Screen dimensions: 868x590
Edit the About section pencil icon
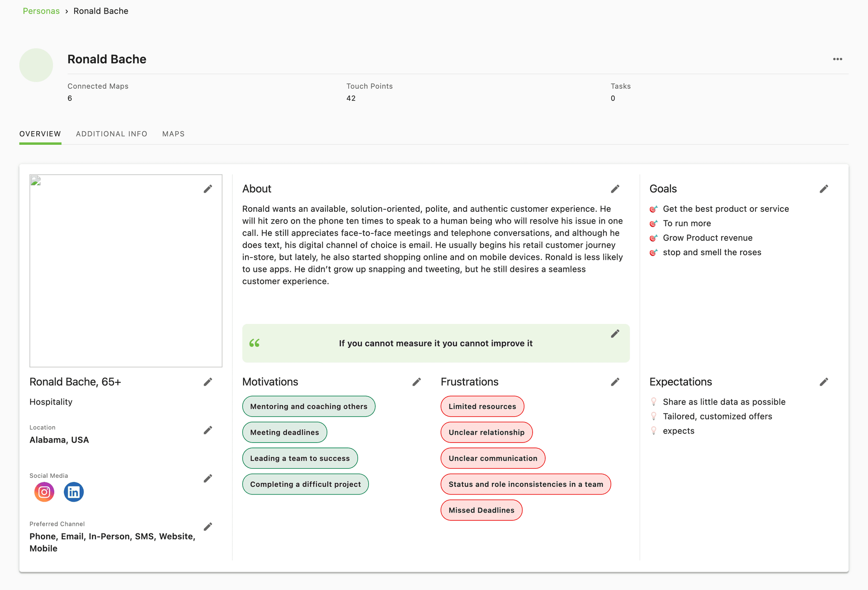click(615, 189)
